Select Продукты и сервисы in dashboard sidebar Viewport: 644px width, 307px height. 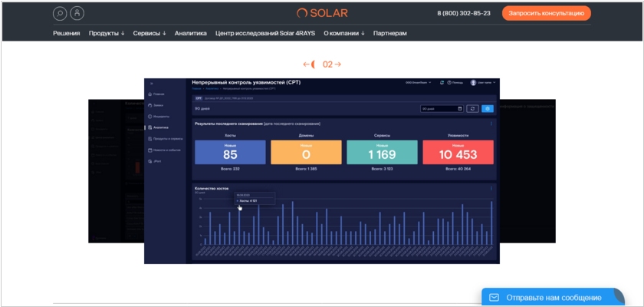pyautogui.click(x=166, y=139)
